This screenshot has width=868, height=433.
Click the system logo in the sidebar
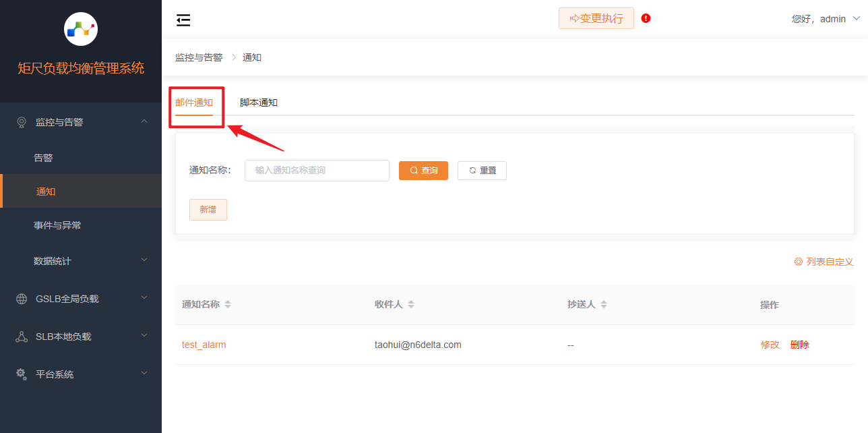coord(81,29)
